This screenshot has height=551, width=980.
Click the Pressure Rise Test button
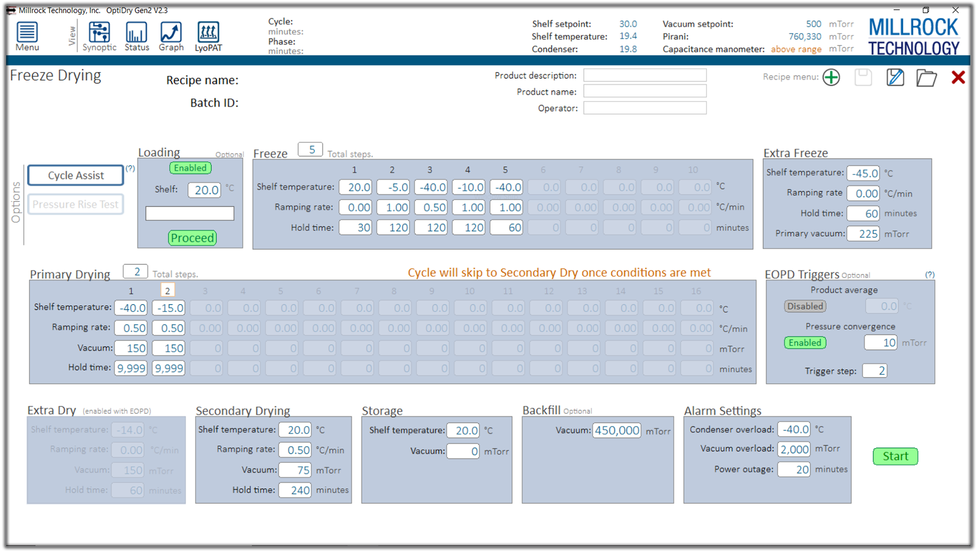coord(76,204)
